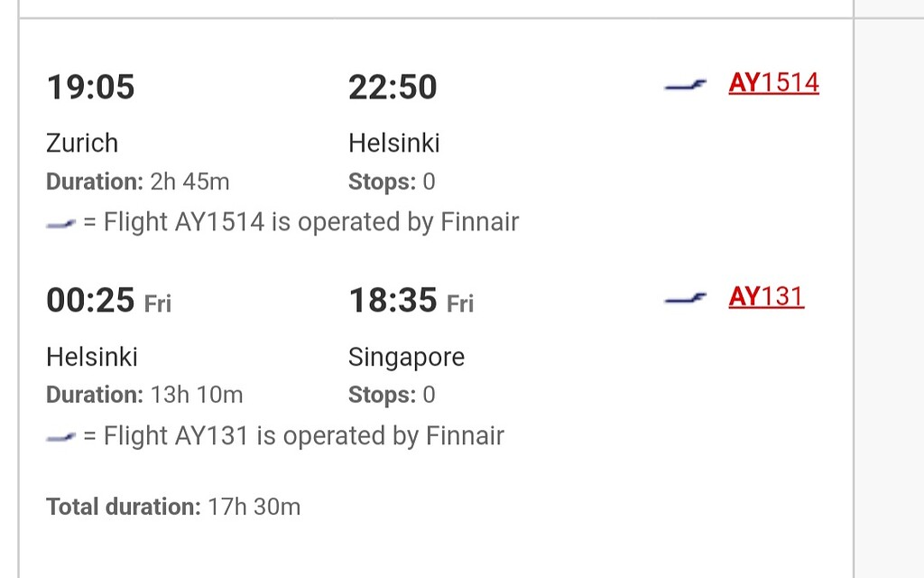Open flight details for AY1514

(x=773, y=82)
